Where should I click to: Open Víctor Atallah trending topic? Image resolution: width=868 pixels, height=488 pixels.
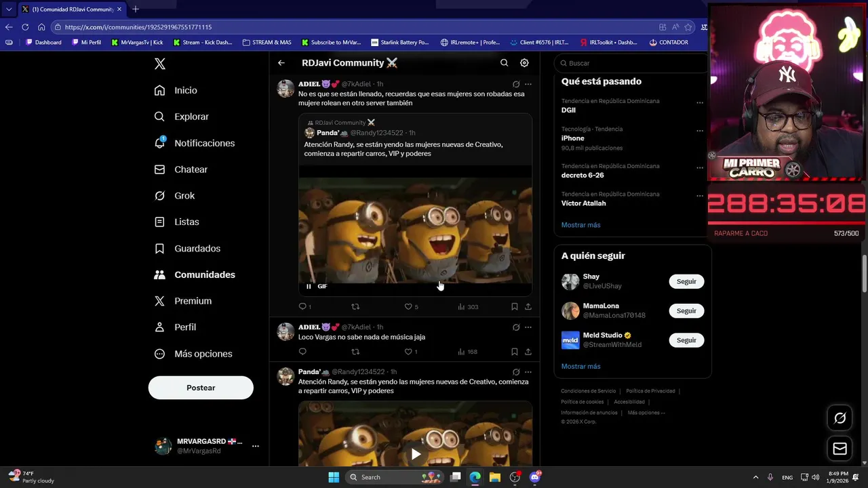584,203
